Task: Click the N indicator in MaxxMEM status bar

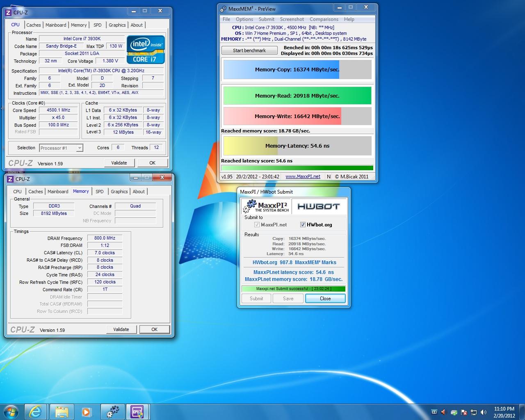Action: (x=329, y=177)
